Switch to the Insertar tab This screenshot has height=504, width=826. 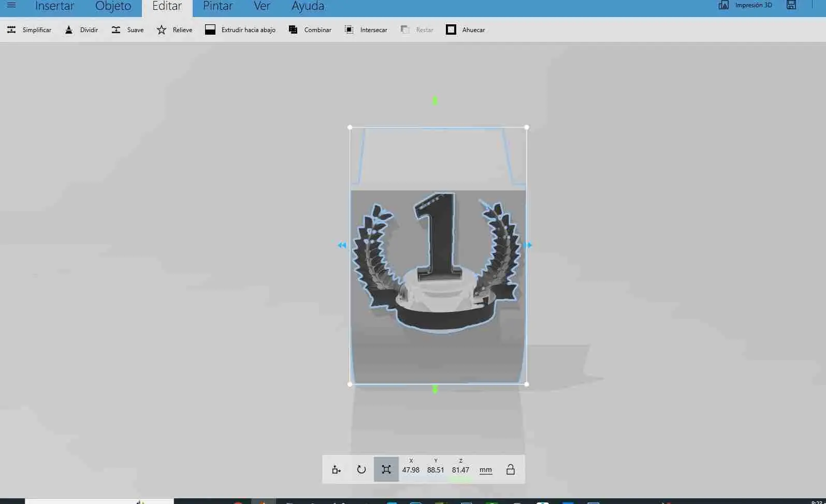54,7
